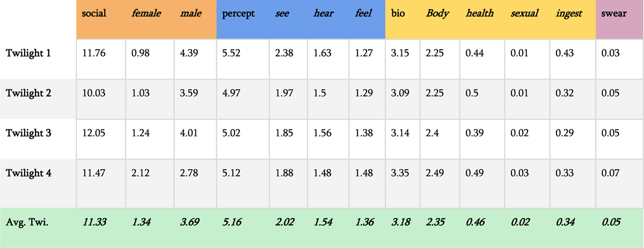Viewport: 644px width, 248px height.
Task: Select the Twilight 4 swear value 0.07
Action: coord(611,173)
